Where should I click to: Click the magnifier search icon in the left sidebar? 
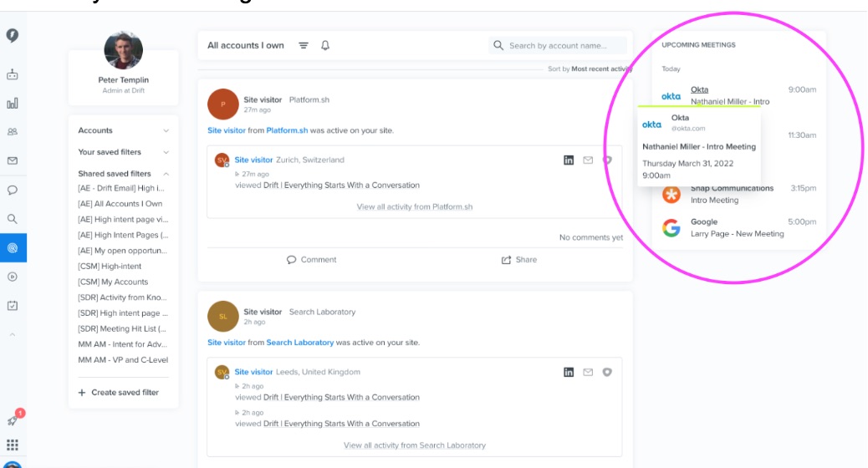[x=13, y=219]
